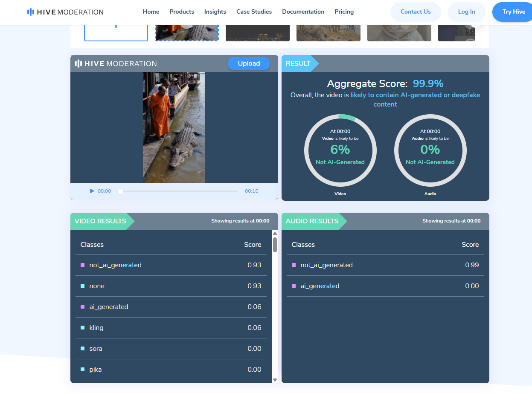Click the Upload button
532x393 pixels.
point(249,64)
